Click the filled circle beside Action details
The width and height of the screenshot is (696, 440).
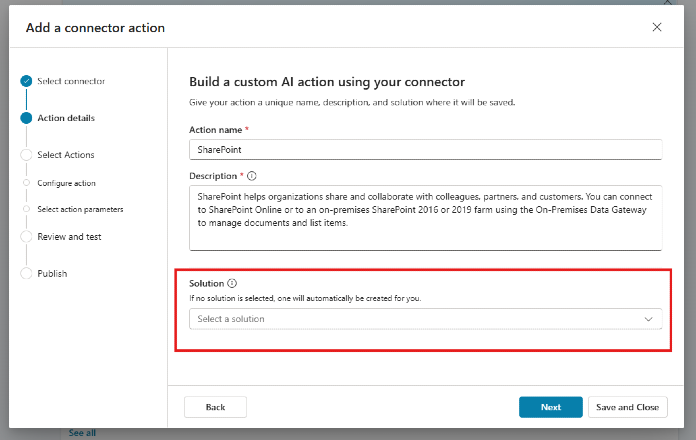pos(26,118)
